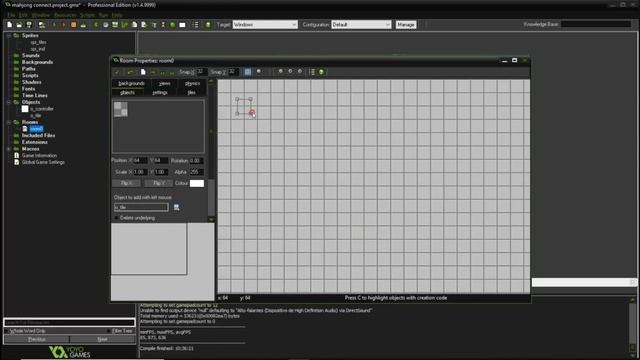Switch to the views tab
This screenshot has width=640, height=360.
point(164,83)
